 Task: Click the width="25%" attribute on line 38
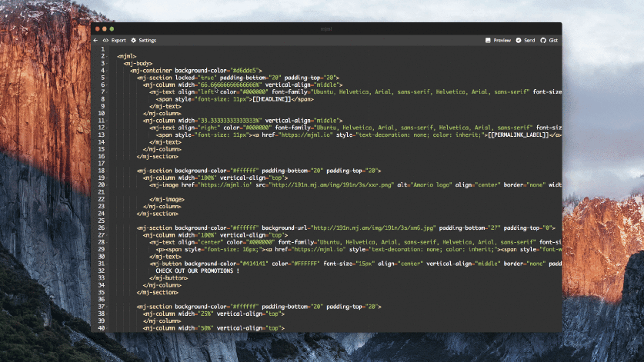[x=197, y=314]
